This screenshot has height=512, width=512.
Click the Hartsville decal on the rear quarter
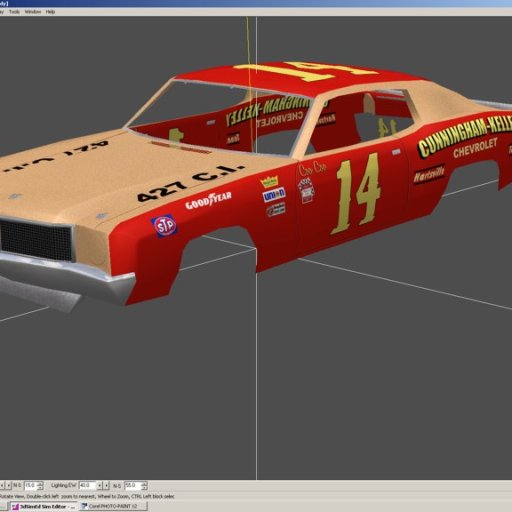pos(429,174)
